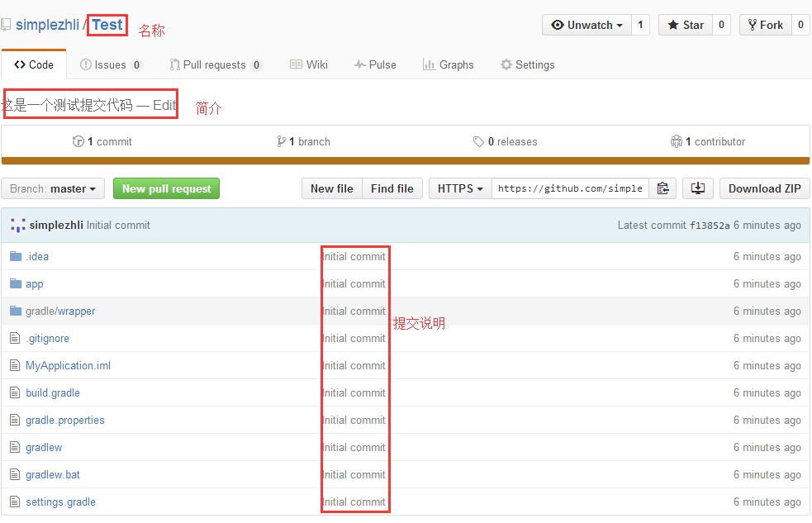Open the Pull requests tab
Image resolution: width=812 pixels, height=523 pixels.
216,64
